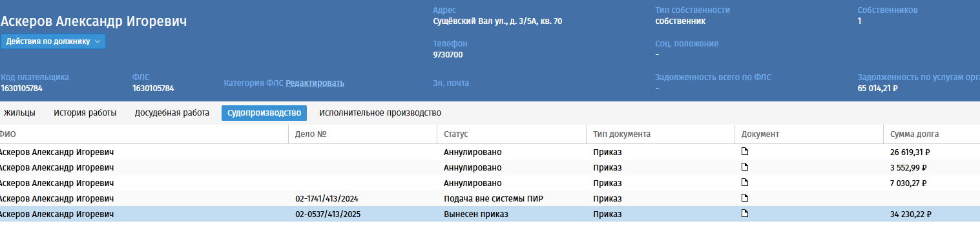
Task: Expand the 'Действия по должнику' dropdown
Action: click(x=53, y=41)
